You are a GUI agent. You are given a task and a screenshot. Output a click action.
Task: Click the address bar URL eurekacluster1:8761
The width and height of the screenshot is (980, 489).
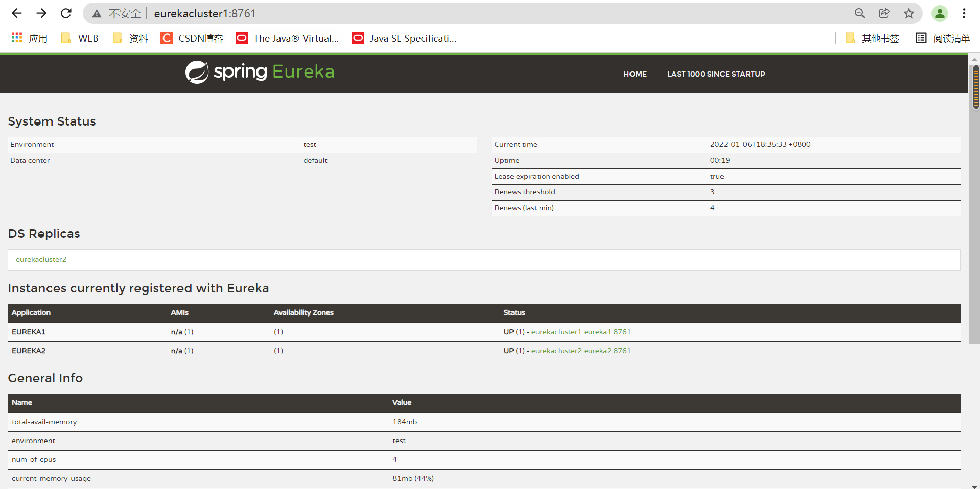(205, 14)
